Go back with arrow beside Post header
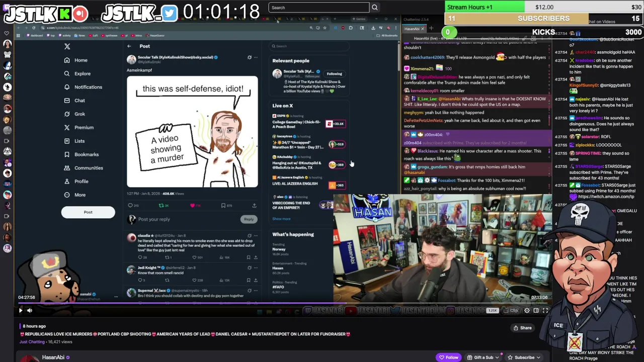This screenshot has height=362, width=644. pos(129,46)
